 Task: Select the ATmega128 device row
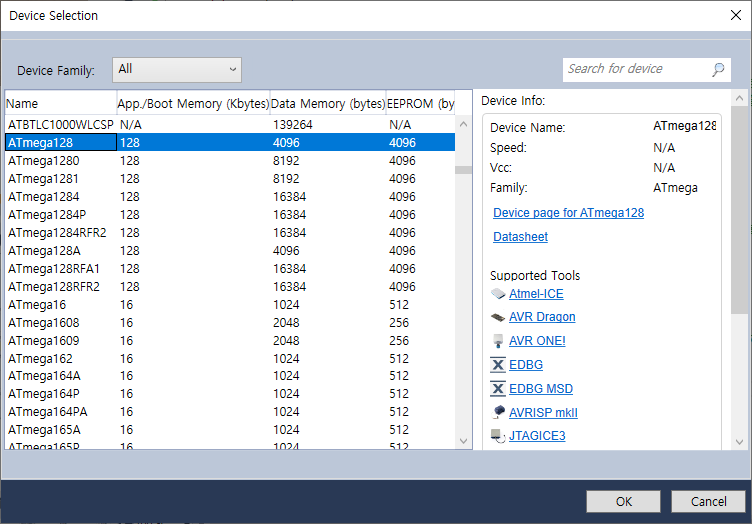tap(230, 142)
